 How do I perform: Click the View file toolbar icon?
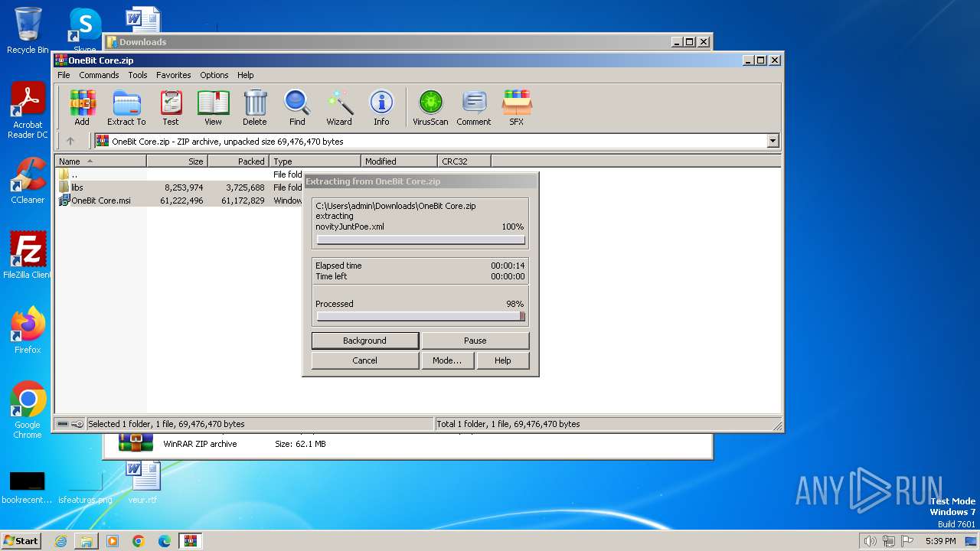point(213,107)
